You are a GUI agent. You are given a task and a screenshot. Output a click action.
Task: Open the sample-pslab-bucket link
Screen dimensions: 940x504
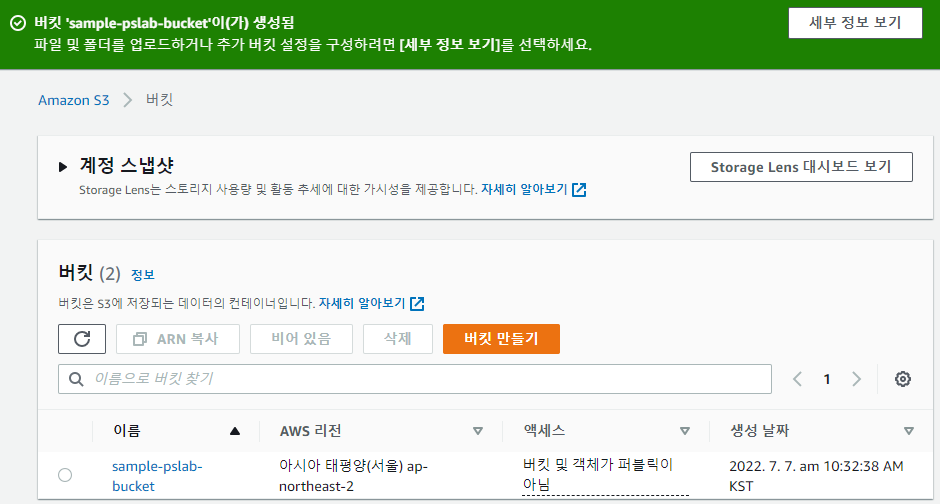157,476
